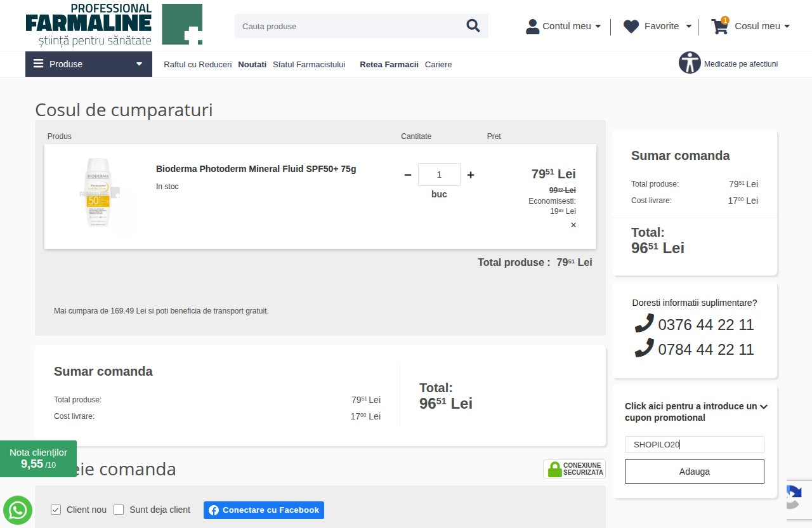
Task: Expand the Cosul meu dropdown arrow
Action: click(x=787, y=27)
